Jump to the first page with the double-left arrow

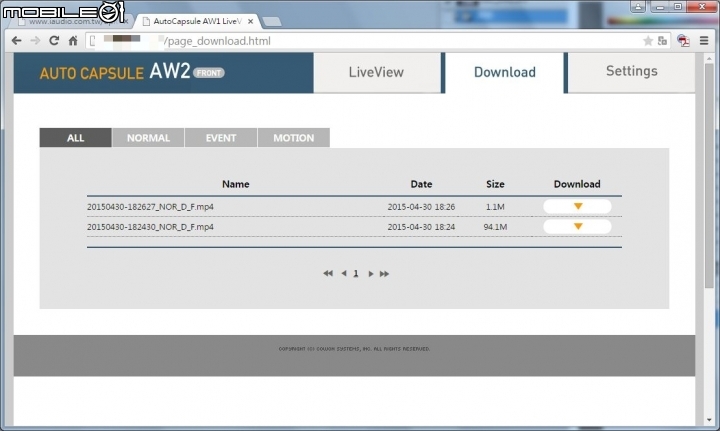coord(327,274)
